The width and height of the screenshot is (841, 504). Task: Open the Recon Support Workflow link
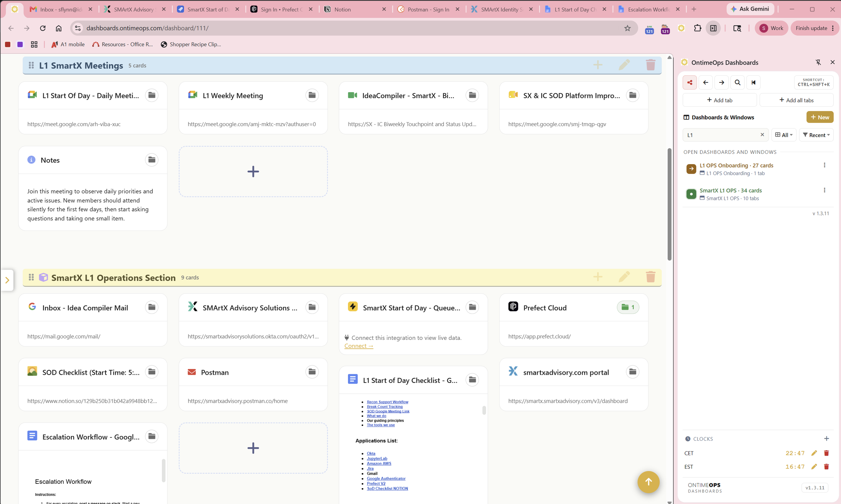pos(388,402)
